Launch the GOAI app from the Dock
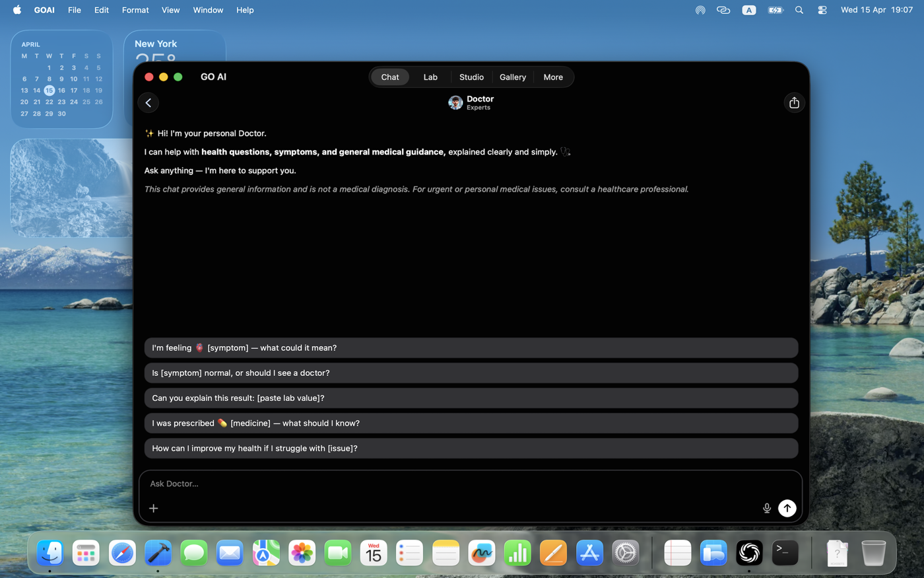This screenshot has height=578, width=924. click(749, 553)
